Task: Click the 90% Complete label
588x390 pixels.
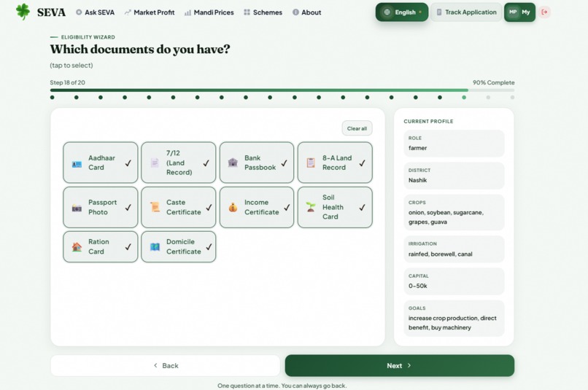Action: pyautogui.click(x=493, y=82)
